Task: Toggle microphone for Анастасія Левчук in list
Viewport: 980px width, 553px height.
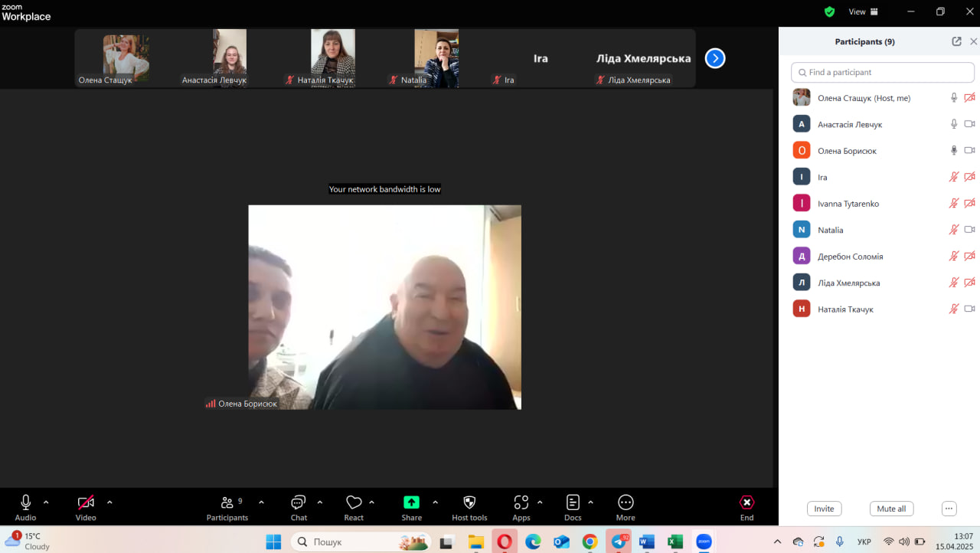Action: (954, 124)
